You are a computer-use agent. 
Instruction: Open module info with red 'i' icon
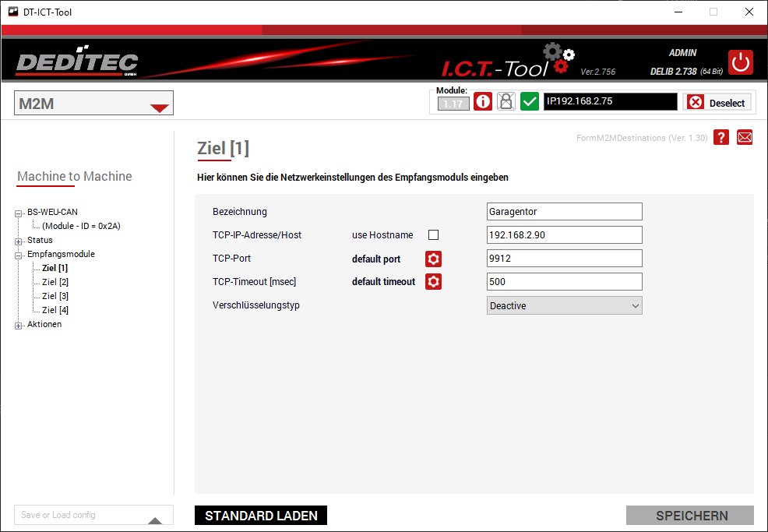point(483,102)
